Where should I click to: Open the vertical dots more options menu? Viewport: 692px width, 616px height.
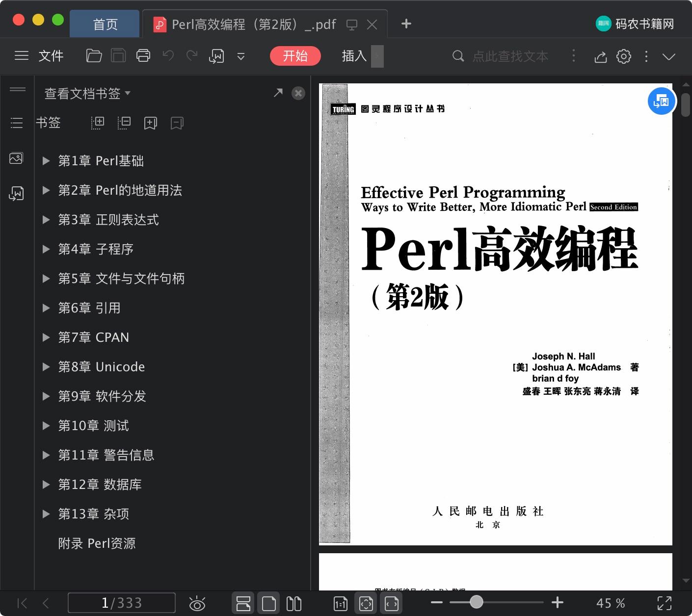click(646, 56)
